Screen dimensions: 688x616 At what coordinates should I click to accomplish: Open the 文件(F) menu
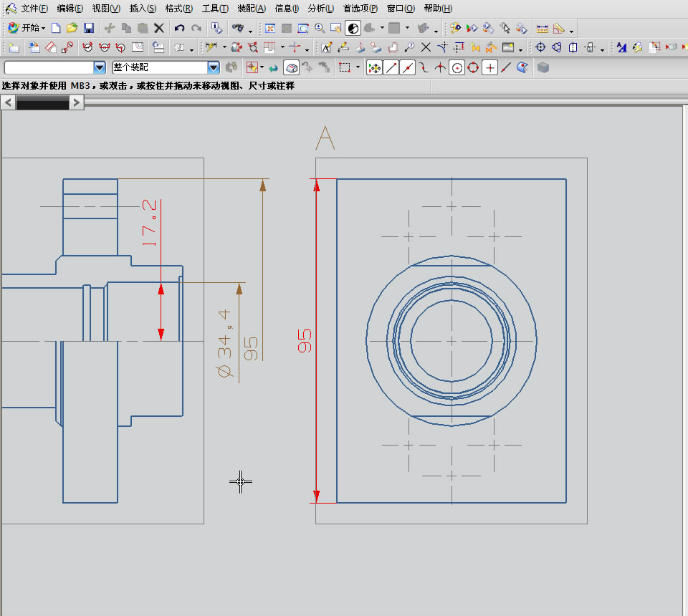(34, 9)
